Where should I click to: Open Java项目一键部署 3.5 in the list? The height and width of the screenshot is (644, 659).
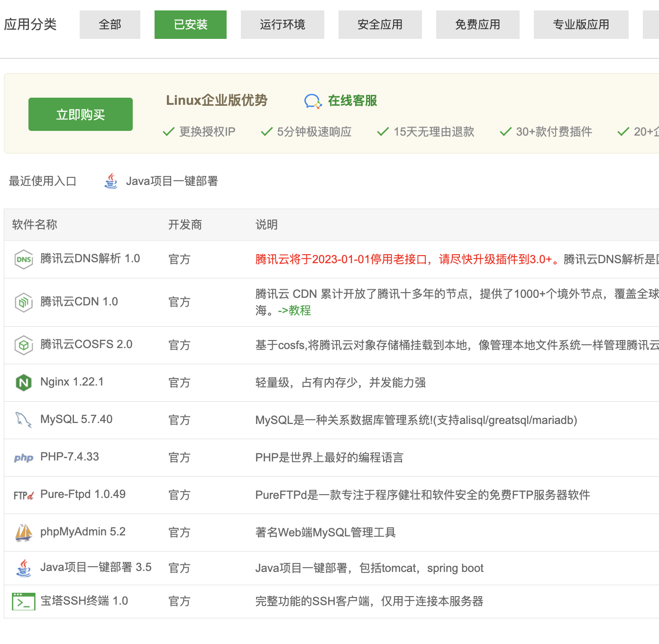96,567
